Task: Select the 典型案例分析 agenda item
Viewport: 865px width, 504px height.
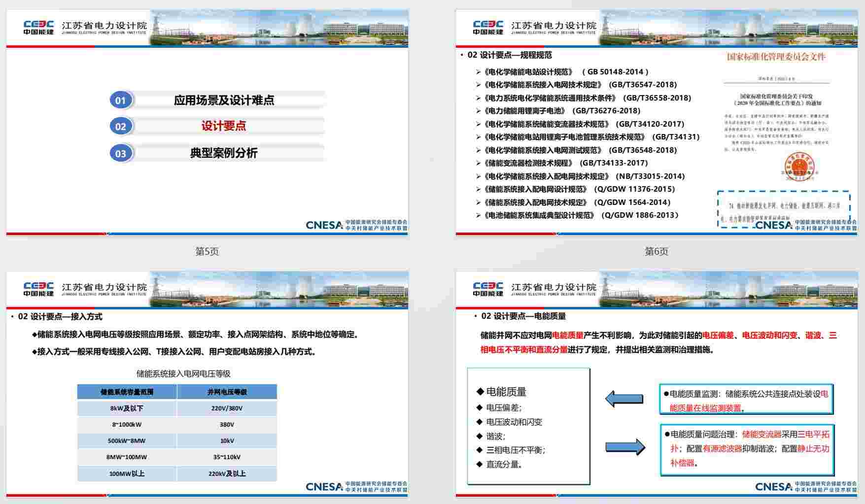Action: tap(224, 153)
